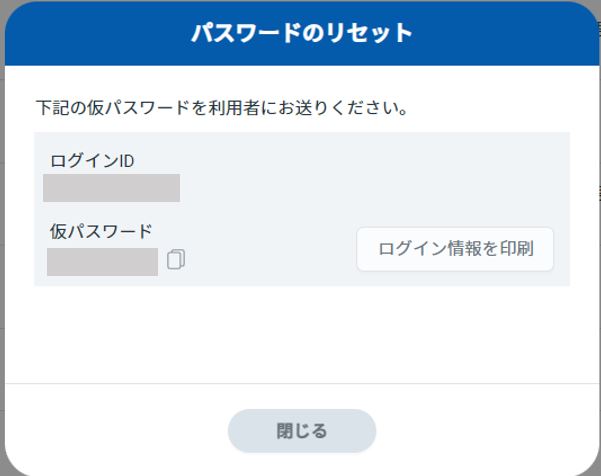Click the empty white area below the info panel

pos(302,333)
